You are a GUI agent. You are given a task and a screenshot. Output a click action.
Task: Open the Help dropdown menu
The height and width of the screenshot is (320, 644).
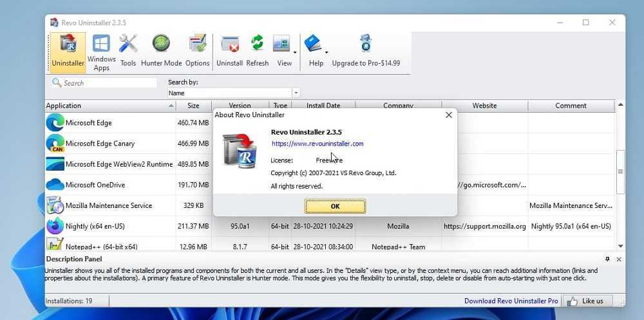pyautogui.click(x=327, y=52)
